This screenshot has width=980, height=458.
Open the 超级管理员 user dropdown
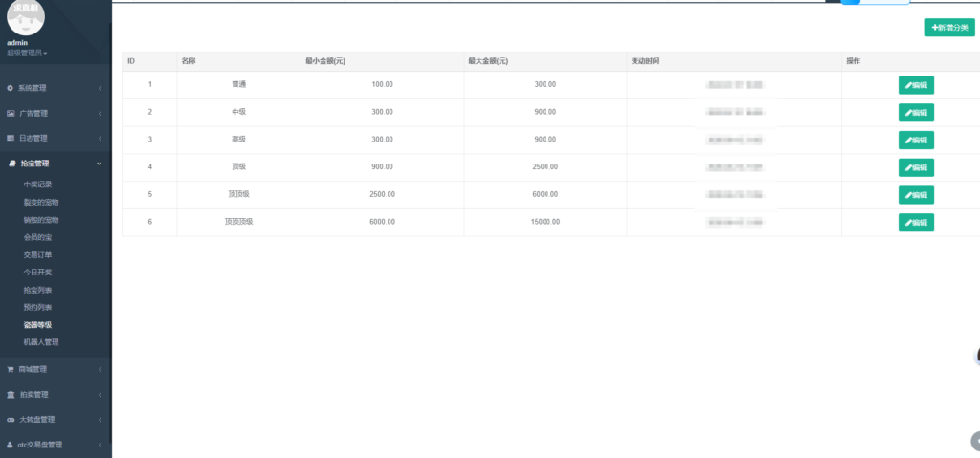tap(27, 53)
